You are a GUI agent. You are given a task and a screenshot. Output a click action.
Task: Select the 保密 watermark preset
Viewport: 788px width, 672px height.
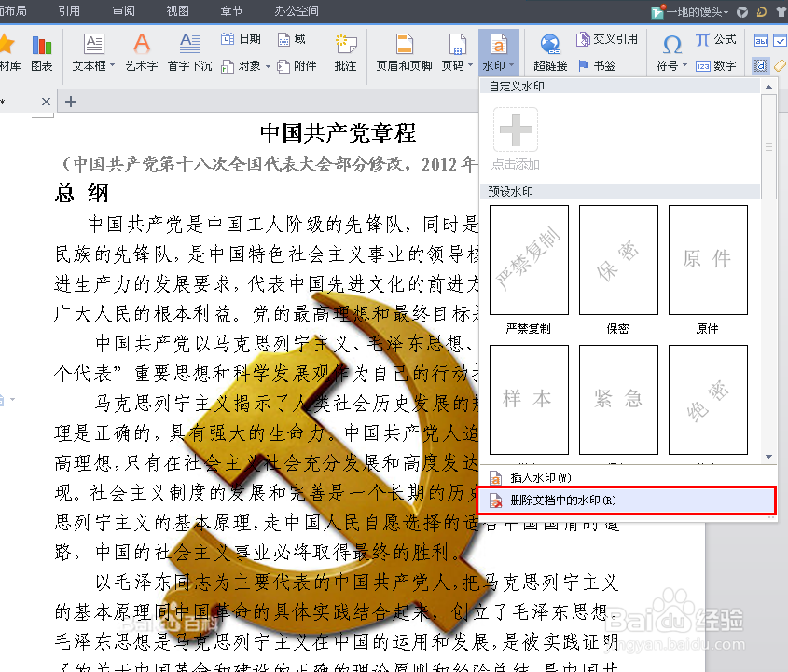[618, 259]
